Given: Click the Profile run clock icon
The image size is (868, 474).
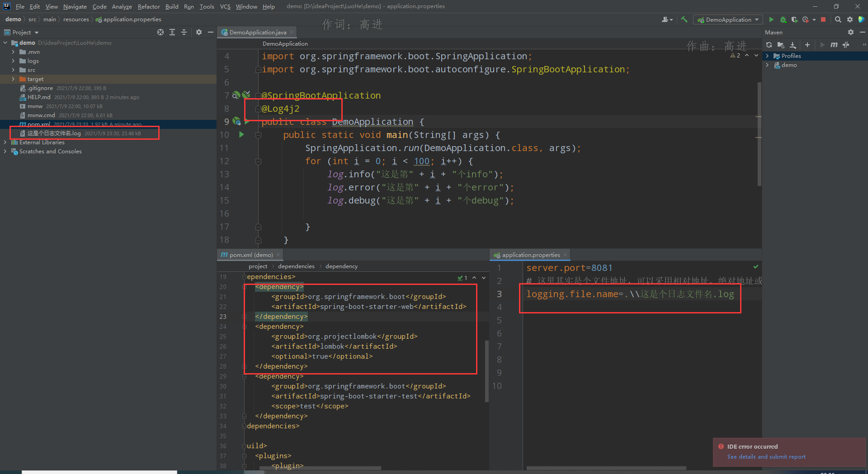Looking at the screenshot, I should 805,19.
